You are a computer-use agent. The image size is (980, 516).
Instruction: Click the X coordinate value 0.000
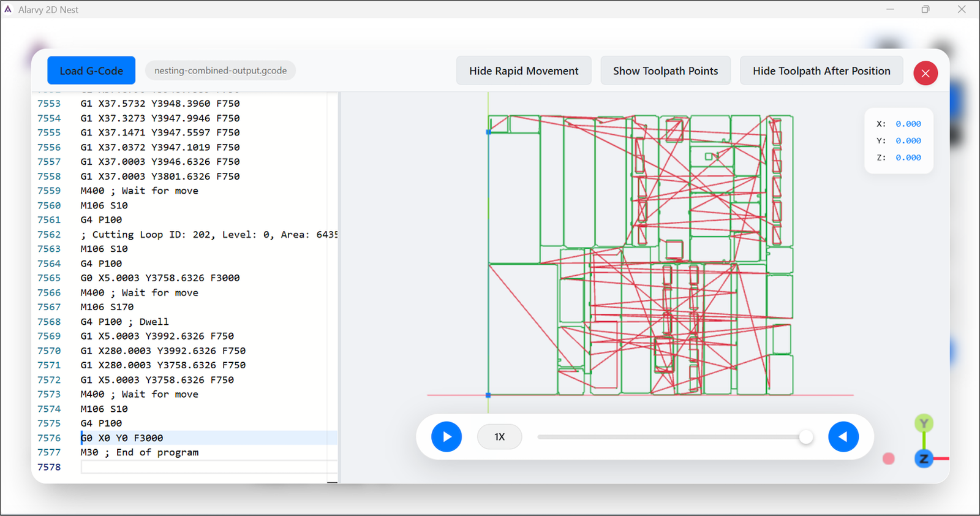(908, 124)
